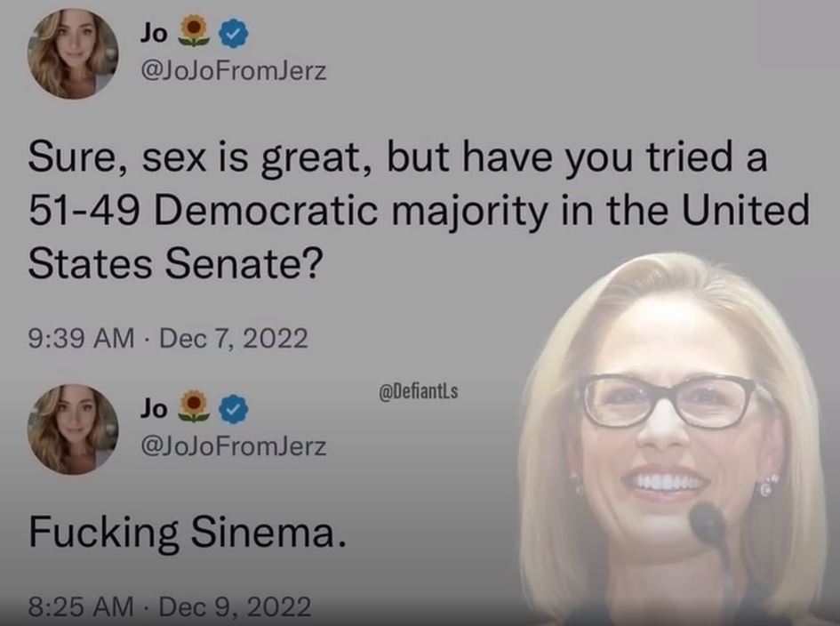The image size is (840, 626).
Task: Click the blue verified badge on the Dec 7 tweet
Action: (234, 34)
